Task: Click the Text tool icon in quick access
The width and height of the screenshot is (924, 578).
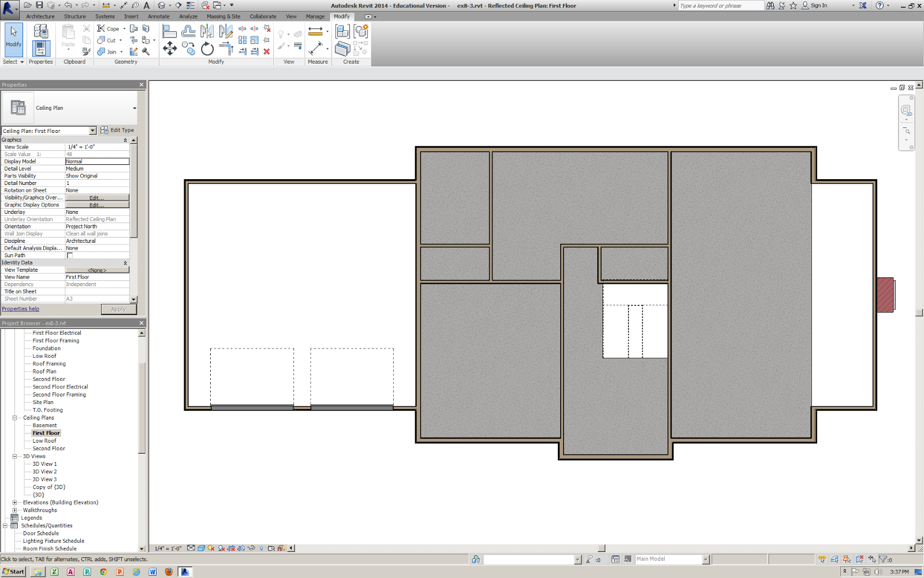Action: 147,5
